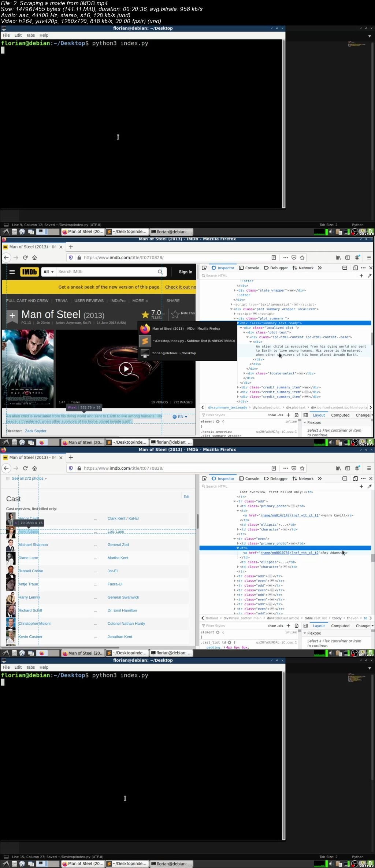Expand the MORE menu on the IMDb page
Screen dimensions: 375x868
click(x=140, y=301)
